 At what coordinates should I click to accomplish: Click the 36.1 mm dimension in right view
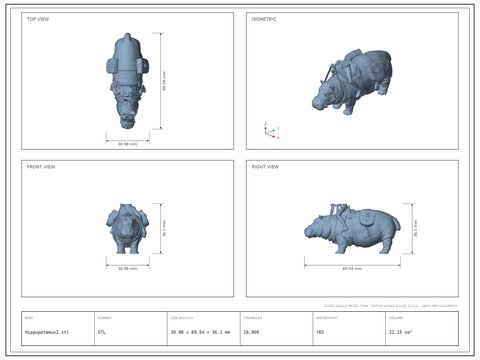tap(415, 229)
